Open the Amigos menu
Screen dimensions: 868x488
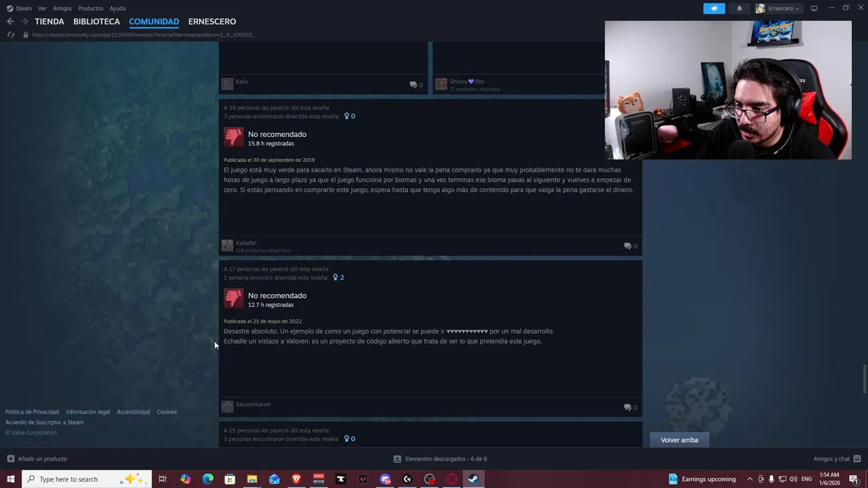click(62, 8)
